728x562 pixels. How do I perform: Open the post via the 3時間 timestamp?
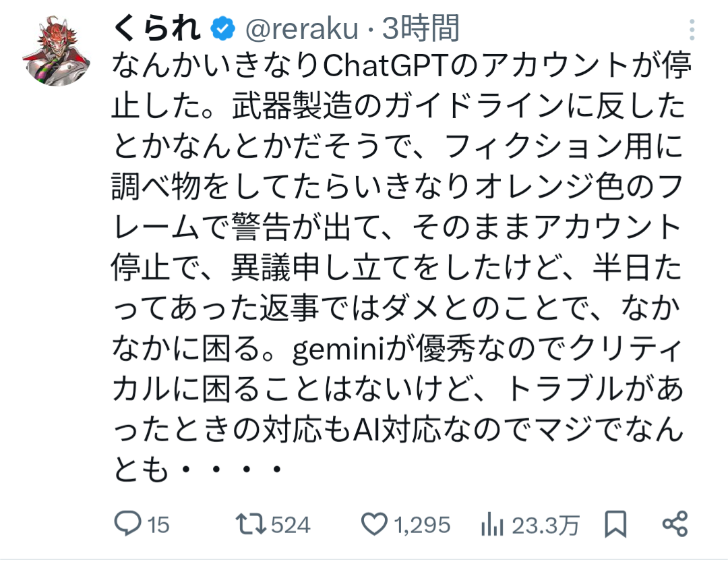pyautogui.click(x=421, y=29)
